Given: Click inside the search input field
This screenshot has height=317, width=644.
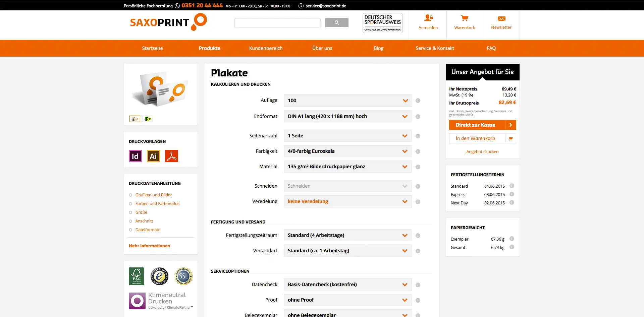Looking at the screenshot, I should [x=277, y=23].
